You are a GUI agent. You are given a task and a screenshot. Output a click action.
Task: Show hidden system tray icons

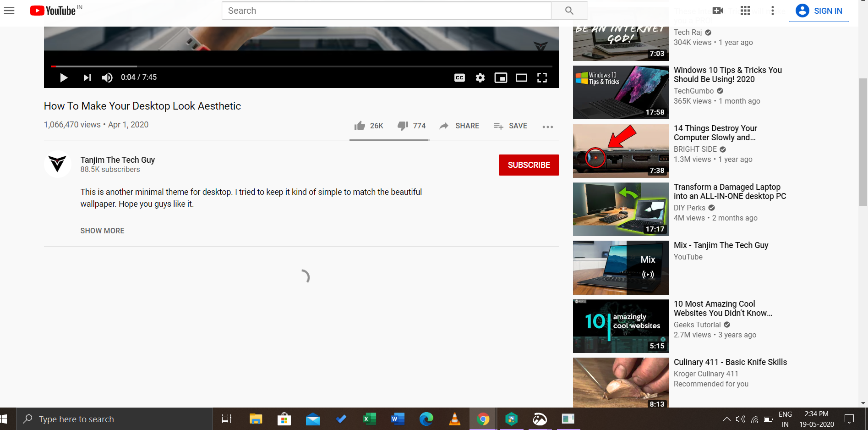coord(726,419)
